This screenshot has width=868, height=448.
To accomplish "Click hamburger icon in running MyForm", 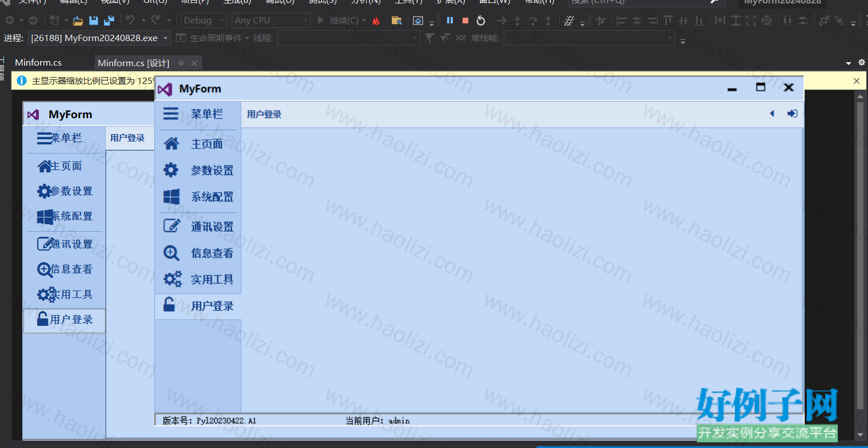I will (171, 114).
